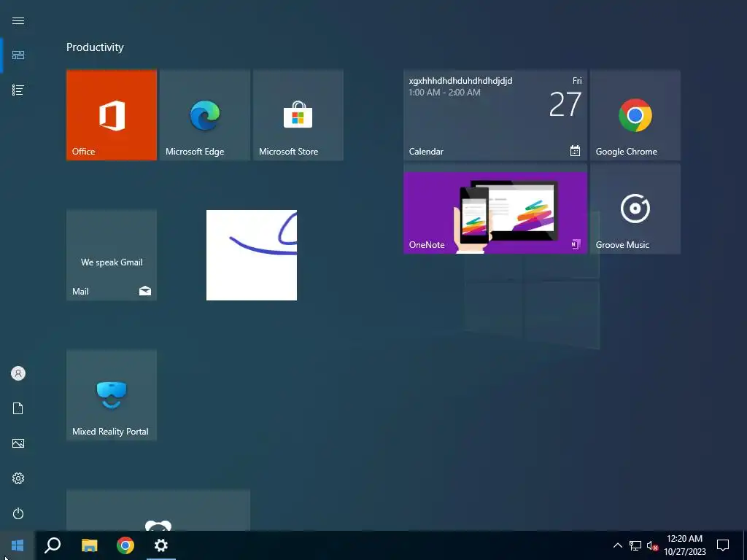Launch Microsoft Edge tile
Screen dimensions: 747x560
[205, 115]
